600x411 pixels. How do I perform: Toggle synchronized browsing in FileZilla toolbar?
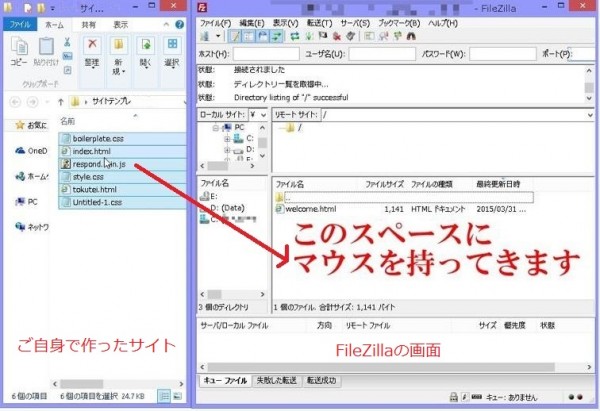397,36
